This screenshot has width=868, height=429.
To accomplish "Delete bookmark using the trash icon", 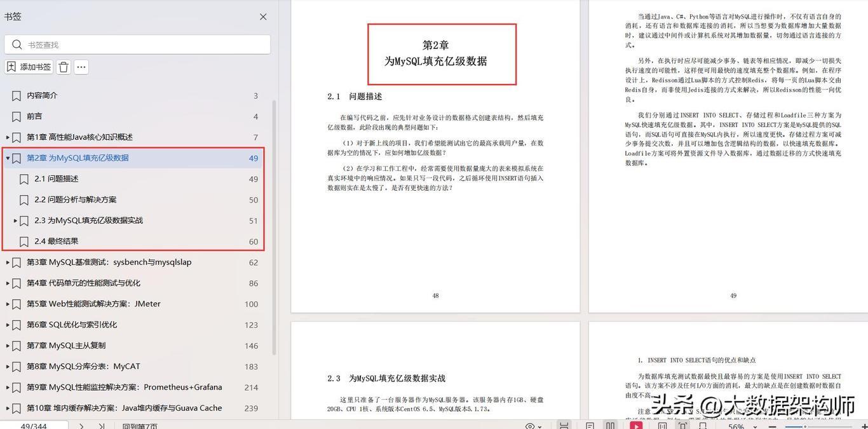I will click(64, 67).
